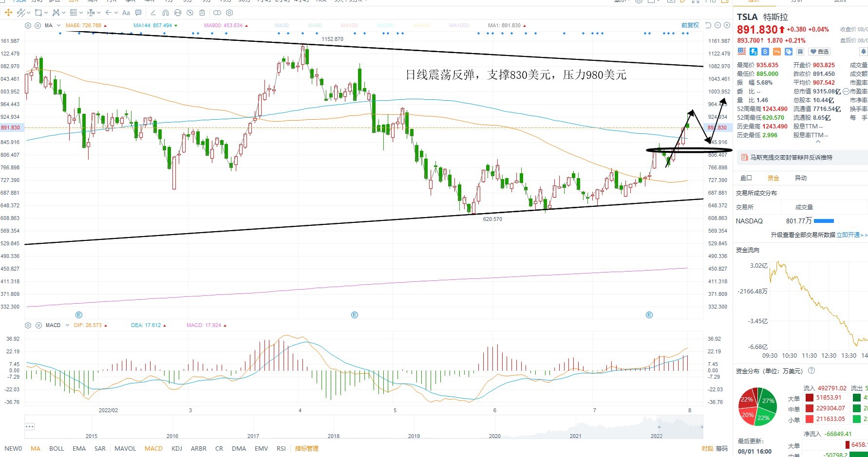Click the earnings E marker near May
The width and height of the screenshot is (868, 457).
(355, 315)
